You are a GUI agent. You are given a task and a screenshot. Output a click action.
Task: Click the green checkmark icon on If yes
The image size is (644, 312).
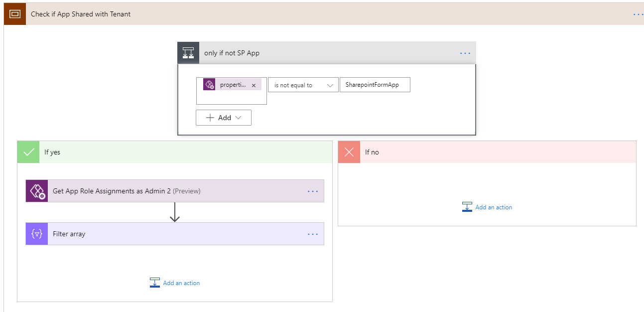tap(28, 152)
